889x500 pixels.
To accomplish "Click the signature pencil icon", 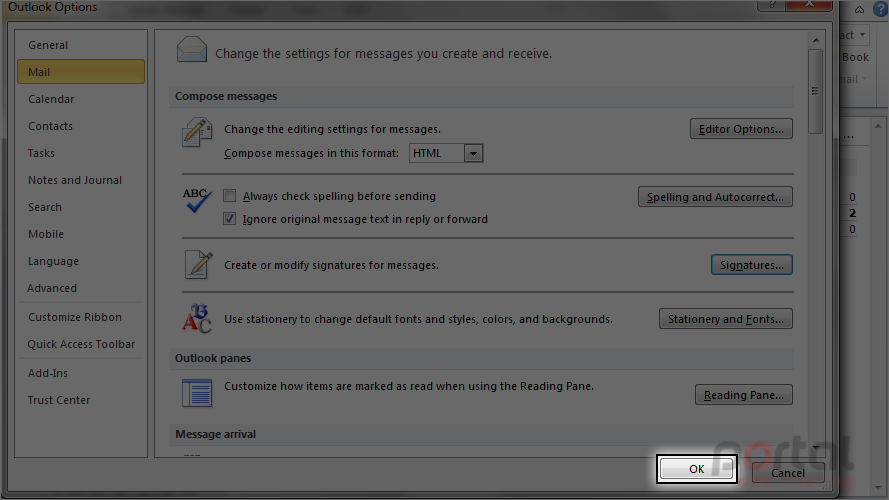I will click(x=198, y=265).
